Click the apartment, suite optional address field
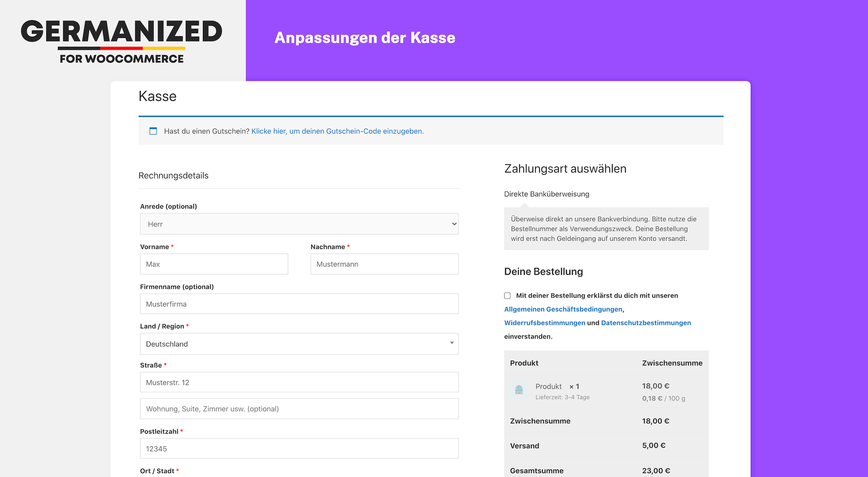868x477 pixels. pos(299,409)
